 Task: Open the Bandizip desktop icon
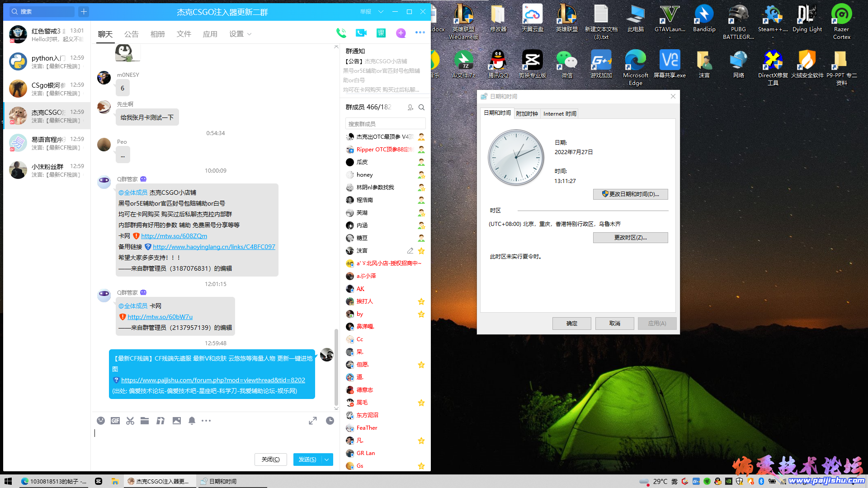pyautogui.click(x=704, y=18)
